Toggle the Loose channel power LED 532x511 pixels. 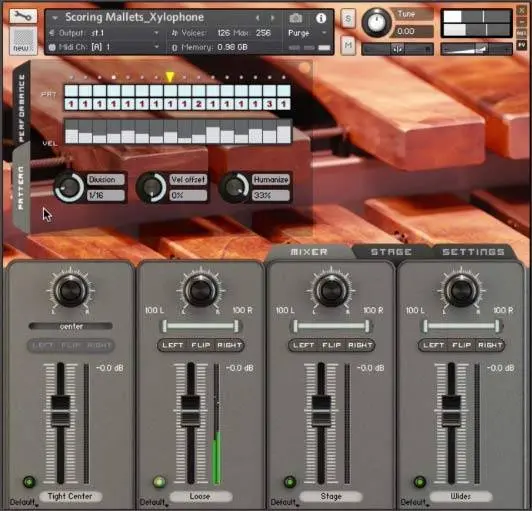tap(159, 481)
